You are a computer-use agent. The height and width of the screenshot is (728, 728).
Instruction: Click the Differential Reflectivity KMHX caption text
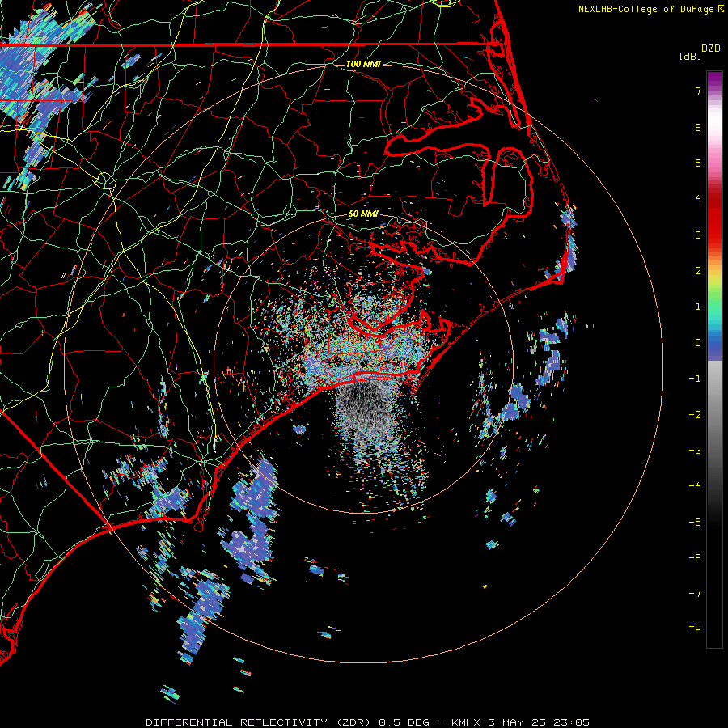click(368, 722)
